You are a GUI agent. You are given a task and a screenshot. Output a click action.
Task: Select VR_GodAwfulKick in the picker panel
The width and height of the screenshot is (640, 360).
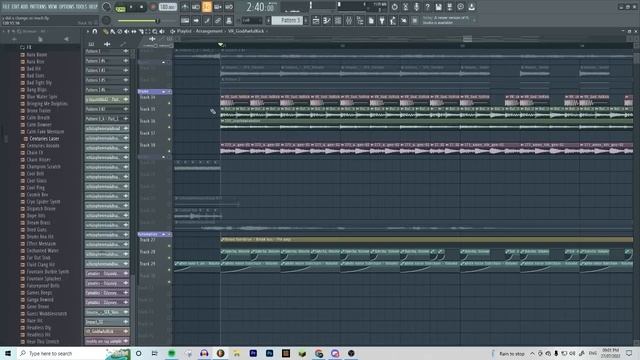pyautogui.click(x=107, y=331)
